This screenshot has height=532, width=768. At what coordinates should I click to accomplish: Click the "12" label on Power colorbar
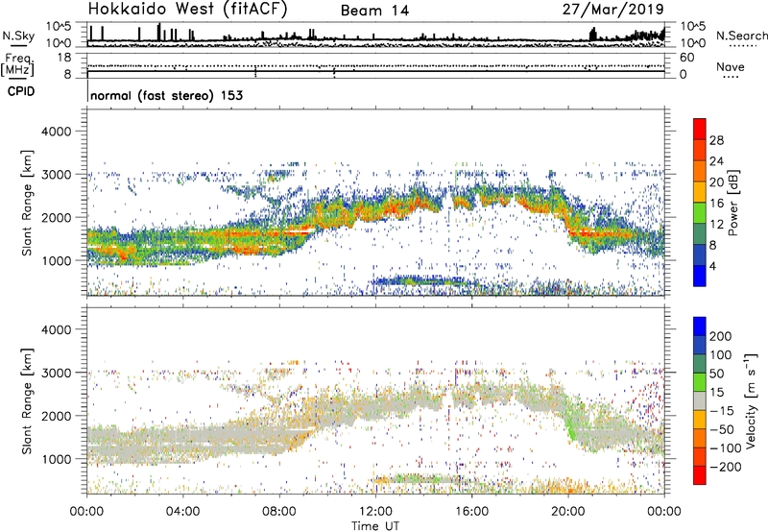pyautogui.click(x=716, y=225)
